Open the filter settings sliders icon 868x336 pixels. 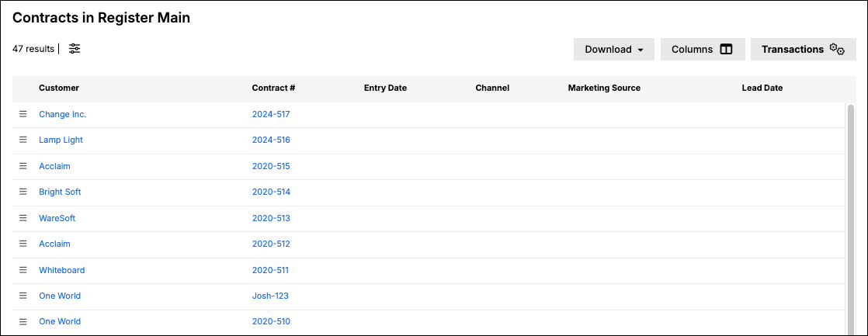(x=75, y=49)
